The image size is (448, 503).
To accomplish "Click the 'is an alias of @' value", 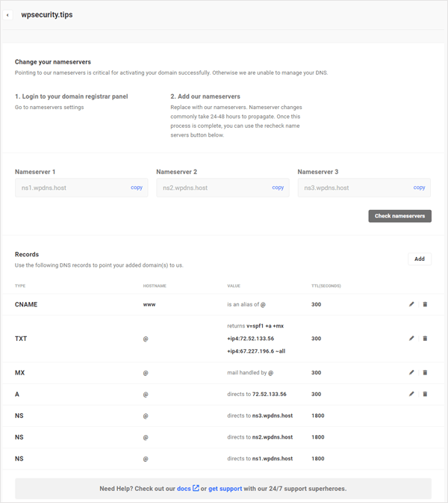I will pyautogui.click(x=246, y=304).
